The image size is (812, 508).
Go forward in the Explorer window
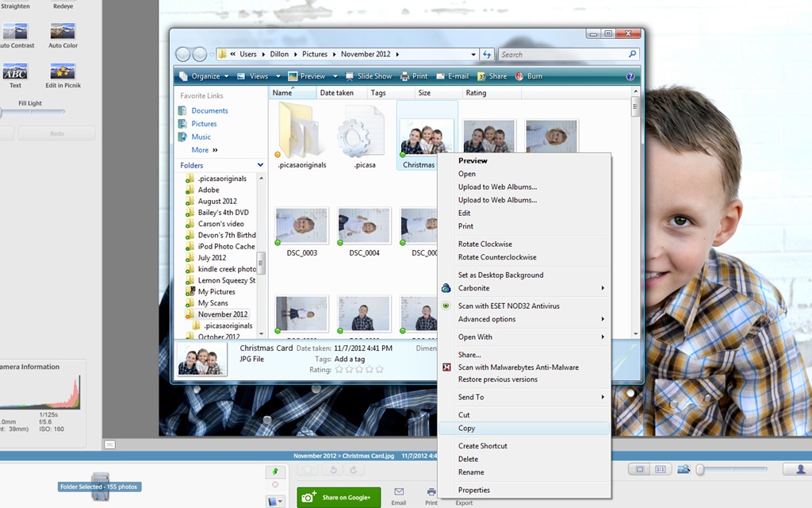pyautogui.click(x=199, y=54)
